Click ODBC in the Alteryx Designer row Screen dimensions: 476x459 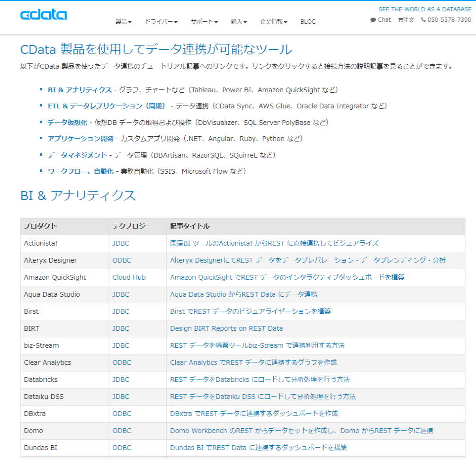(122, 260)
